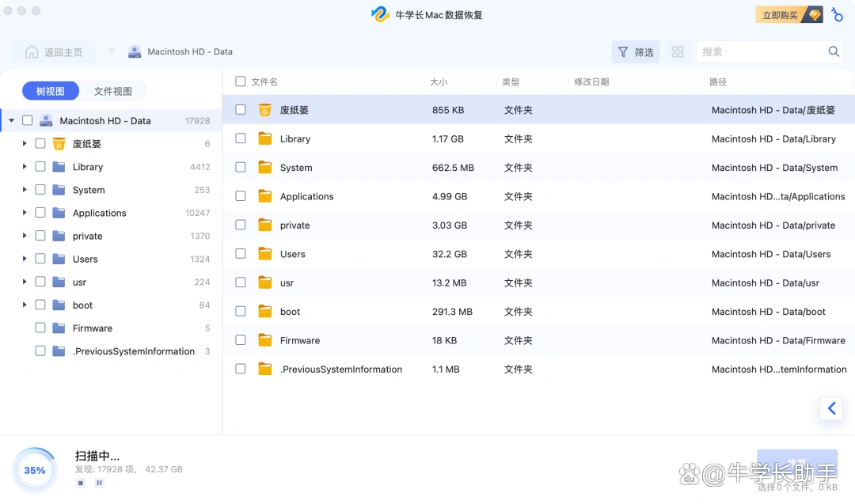Expand the Applications folder in the sidebar

click(x=25, y=213)
